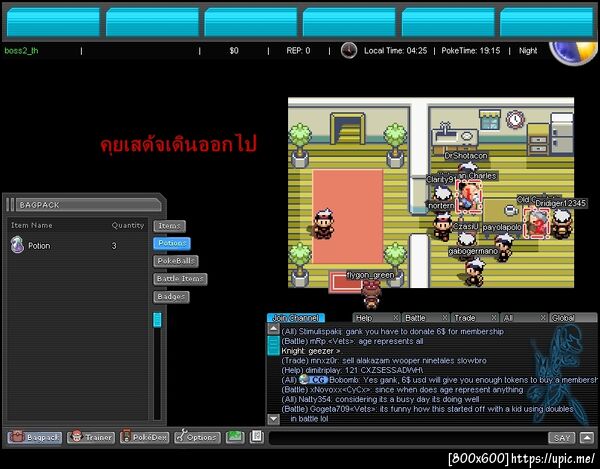Click the SAY button to send chat
The height and width of the screenshot is (469, 600).
coord(561,438)
